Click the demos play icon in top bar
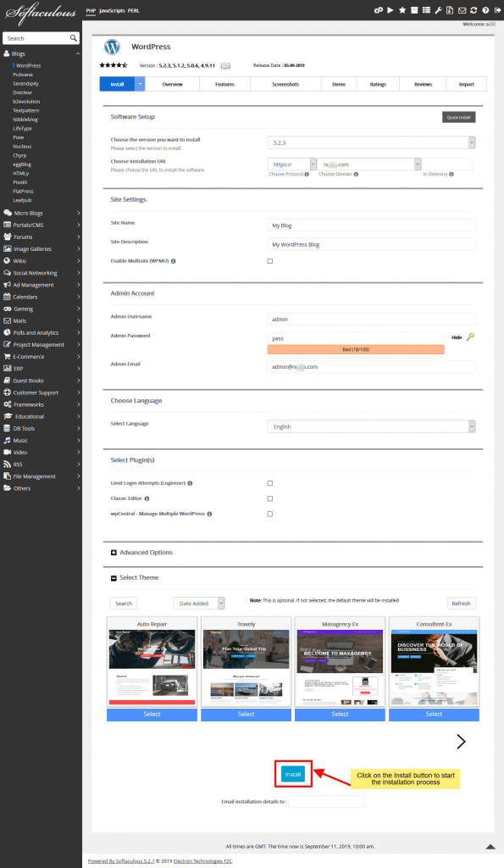The height and width of the screenshot is (868, 504). [x=390, y=10]
